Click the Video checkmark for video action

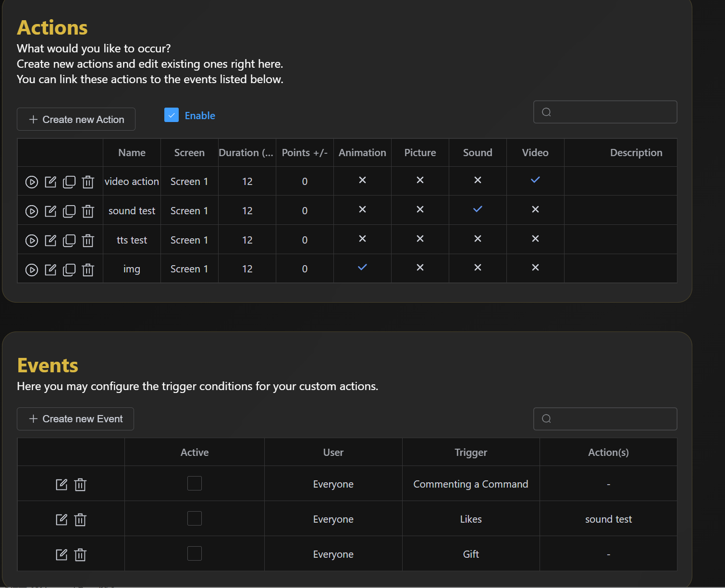535,180
